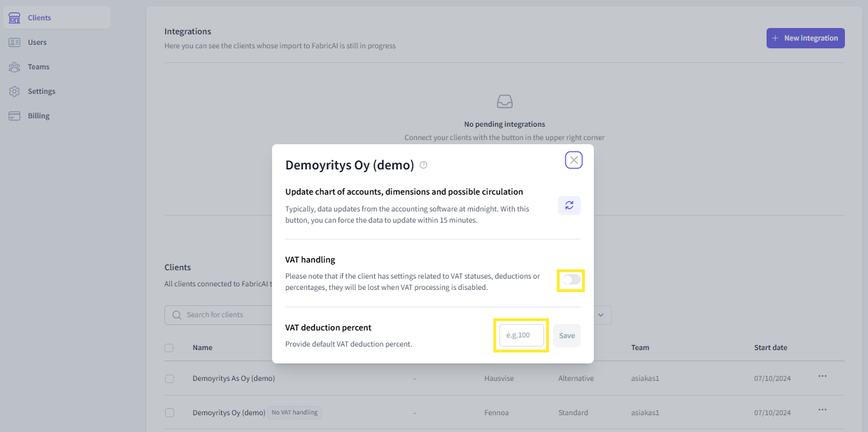Image resolution: width=868 pixels, height=432 pixels.
Task: Click the New integration button
Action: [805, 39]
